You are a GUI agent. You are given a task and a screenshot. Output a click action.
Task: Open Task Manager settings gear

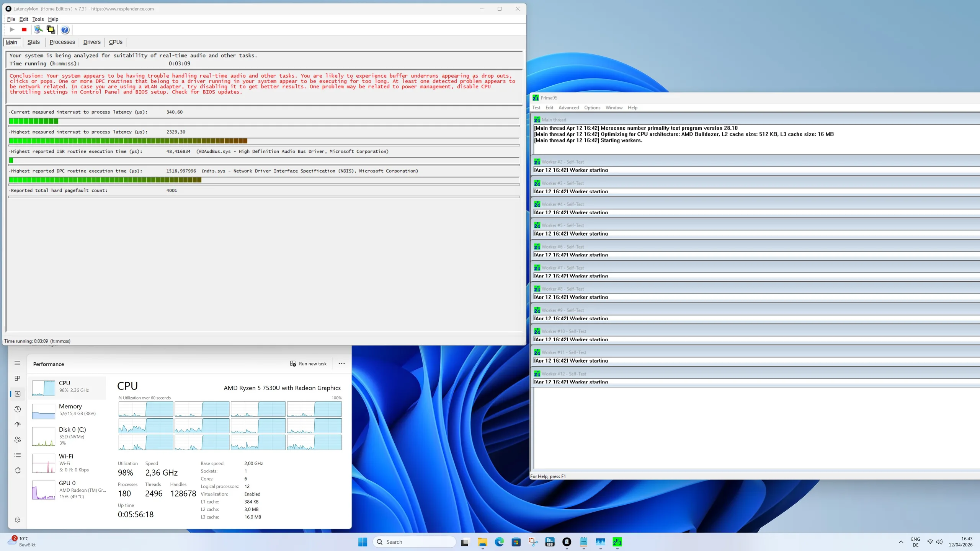[18, 520]
